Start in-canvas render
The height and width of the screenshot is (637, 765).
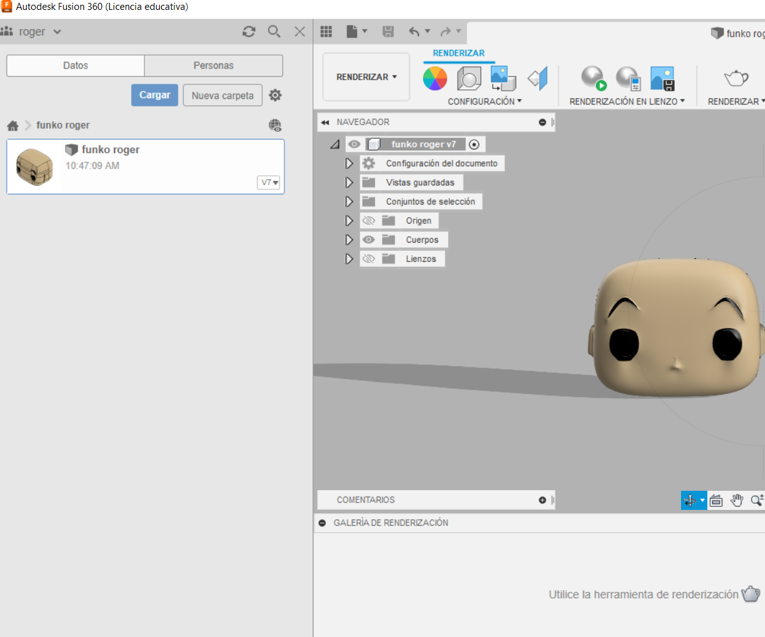(594, 79)
